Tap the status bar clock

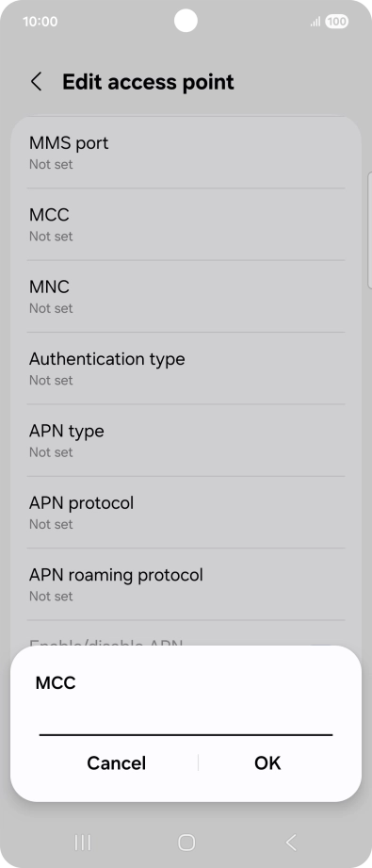click(40, 22)
